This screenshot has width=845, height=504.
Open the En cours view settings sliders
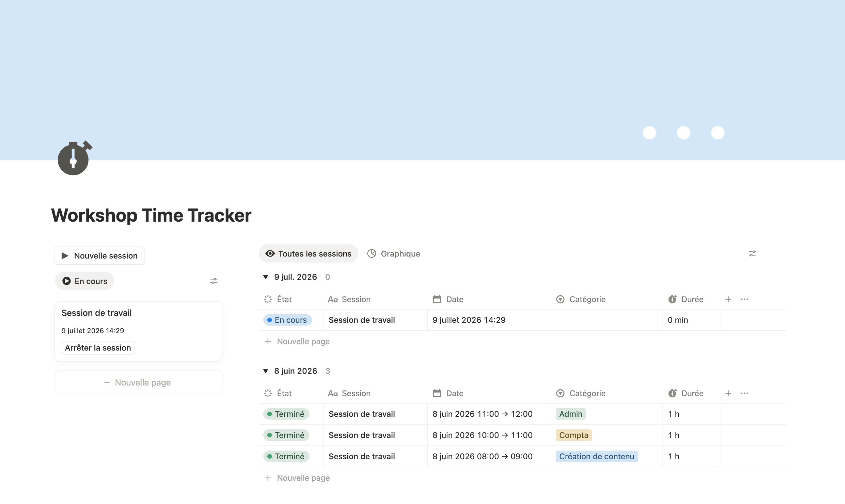(214, 281)
